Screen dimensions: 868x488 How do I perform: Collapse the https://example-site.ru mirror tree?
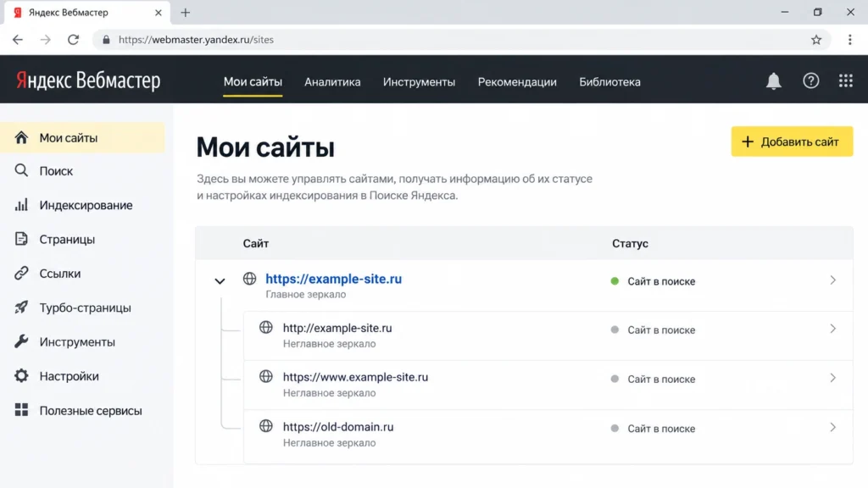point(220,281)
